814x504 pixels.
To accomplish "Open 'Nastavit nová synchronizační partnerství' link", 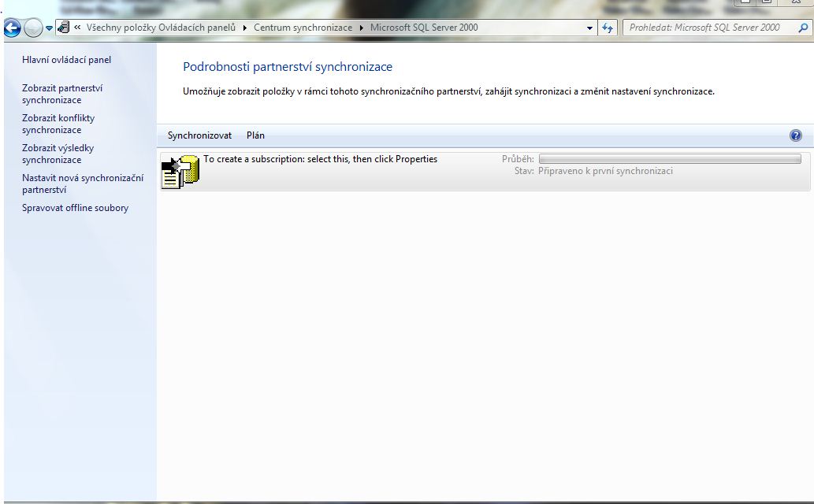I will [x=83, y=183].
